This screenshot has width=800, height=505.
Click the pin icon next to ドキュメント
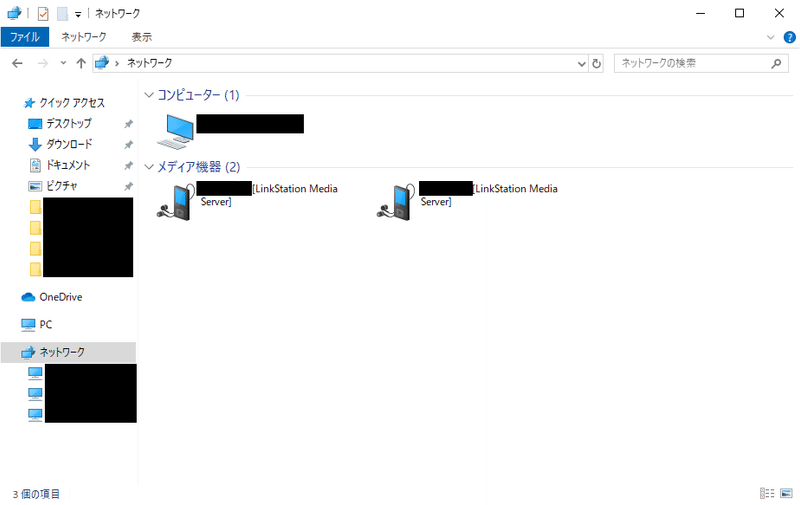pyautogui.click(x=129, y=166)
